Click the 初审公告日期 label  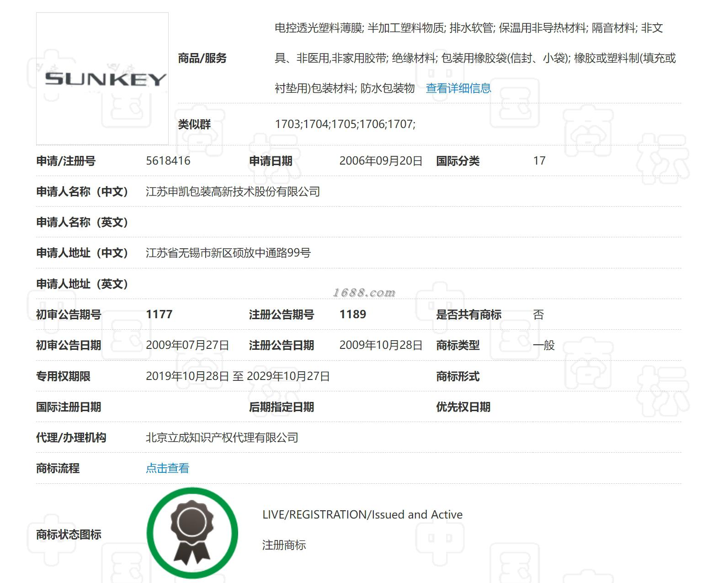click(69, 345)
